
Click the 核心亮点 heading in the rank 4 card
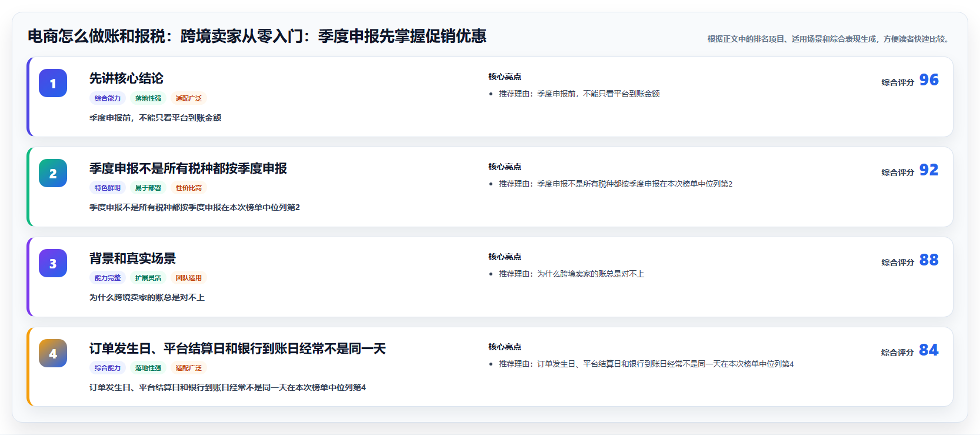tap(505, 347)
